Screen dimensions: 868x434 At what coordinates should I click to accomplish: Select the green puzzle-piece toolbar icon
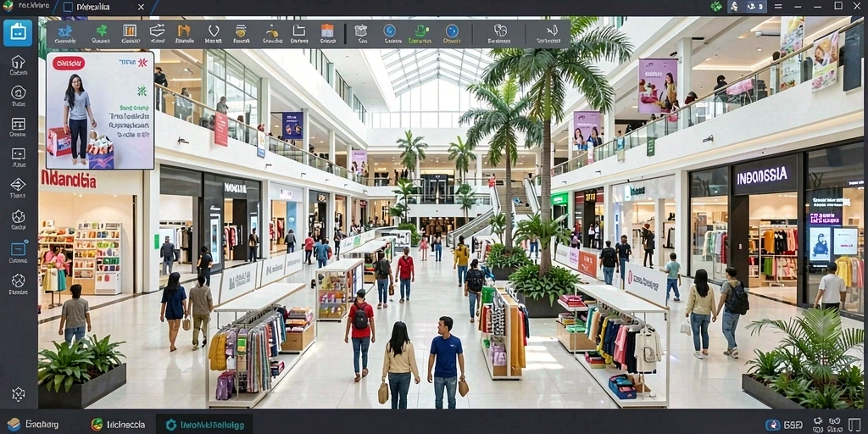coord(102,31)
